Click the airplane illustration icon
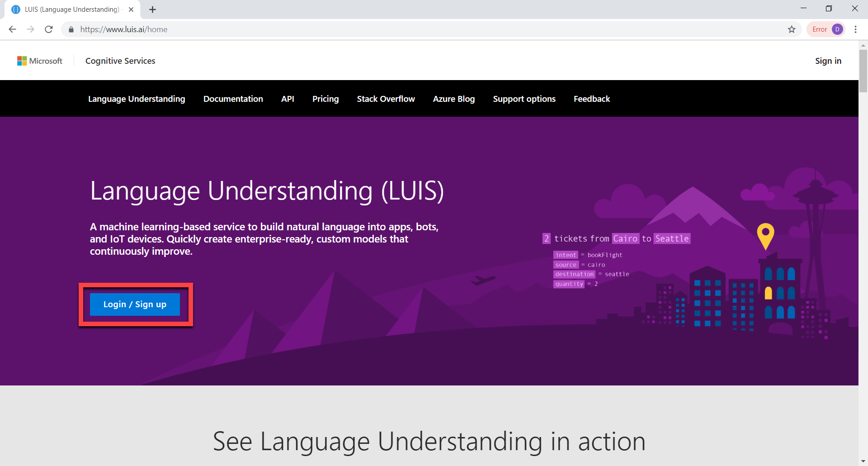This screenshot has width=868, height=466. pyautogui.click(x=483, y=280)
